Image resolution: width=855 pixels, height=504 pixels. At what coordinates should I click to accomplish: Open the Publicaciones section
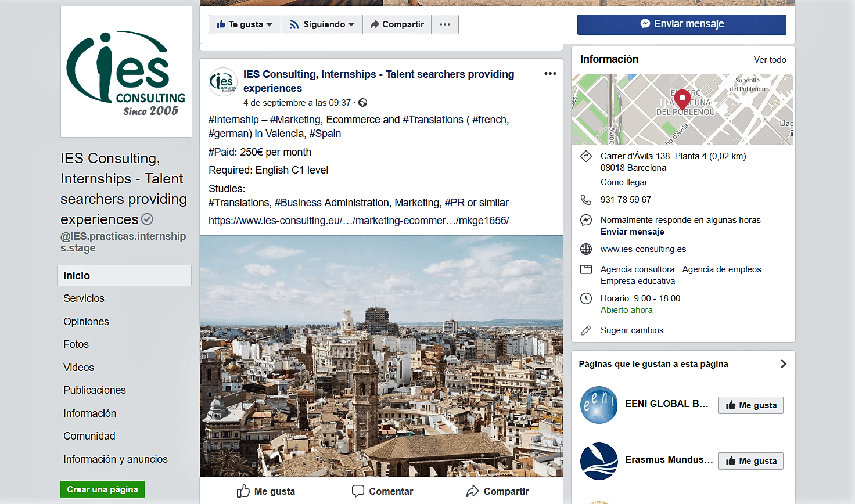[x=95, y=390]
